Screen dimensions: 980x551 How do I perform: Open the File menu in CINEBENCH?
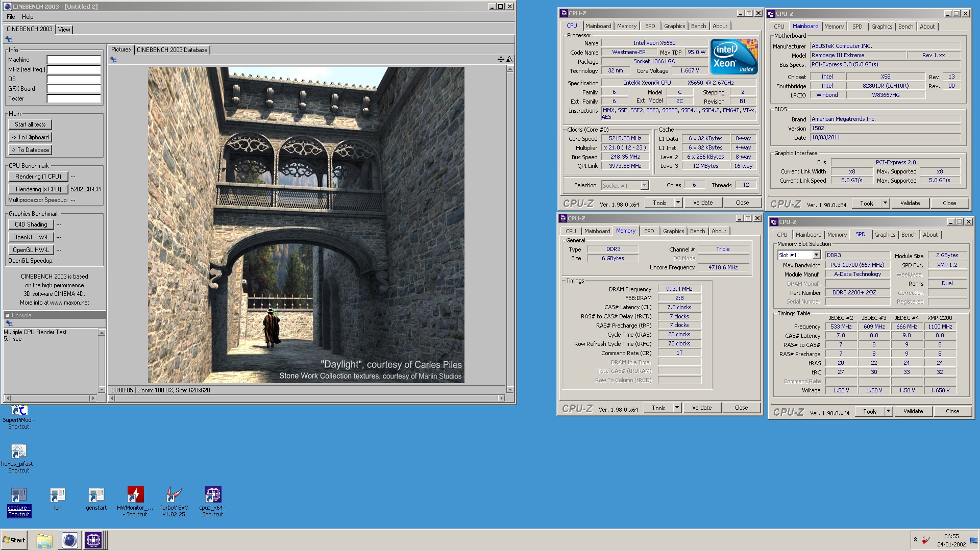point(11,17)
